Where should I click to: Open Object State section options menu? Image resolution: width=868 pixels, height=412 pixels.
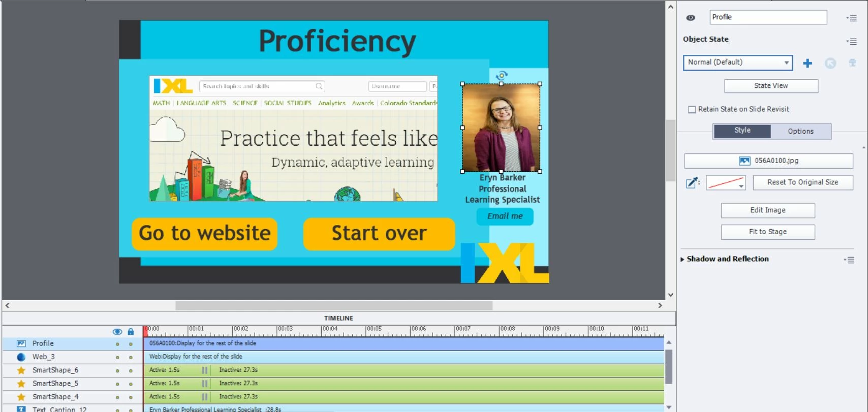(852, 41)
